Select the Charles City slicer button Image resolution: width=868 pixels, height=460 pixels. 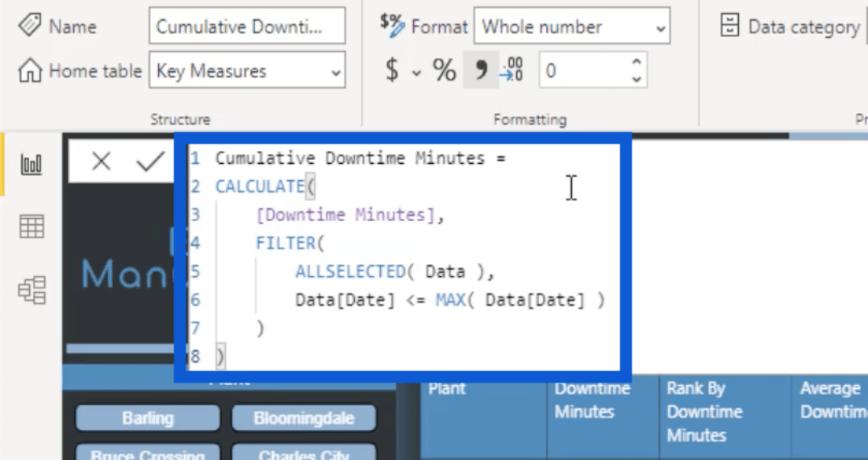304,452
